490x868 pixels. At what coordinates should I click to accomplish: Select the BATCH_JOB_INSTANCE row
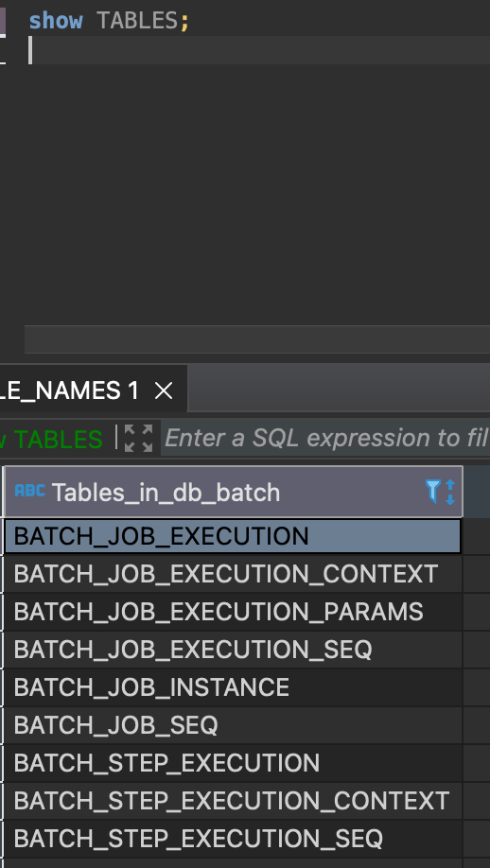click(233, 687)
